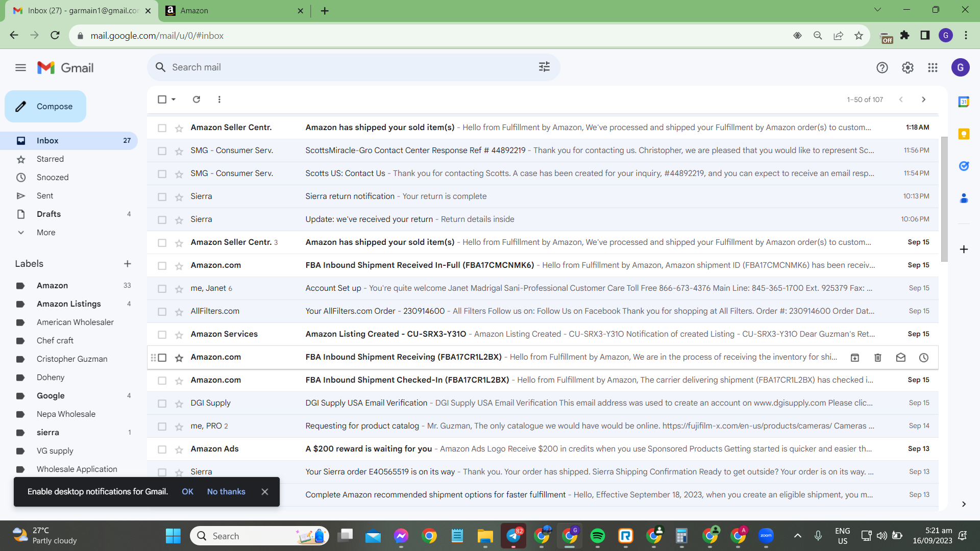Click the Compose button
This screenshot has width=980, height=551.
45,107
